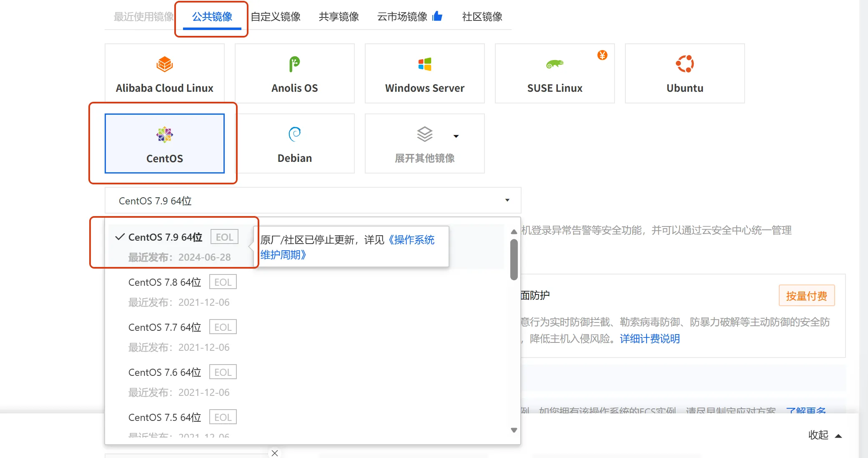Viewport: 868px width, 458px height.
Task: Click the Debian swirl logo icon
Action: (x=294, y=134)
